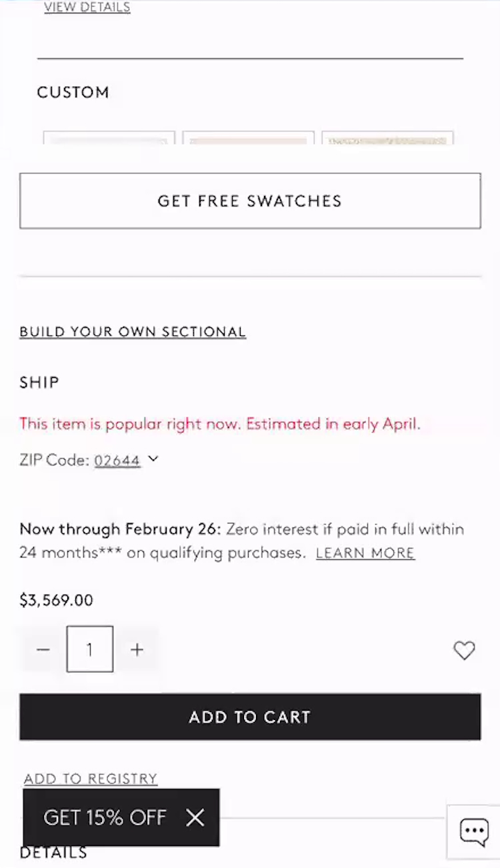500x868 pixels.
Task: Select the first custom fabric swatch
Action: tap(109, 138)
